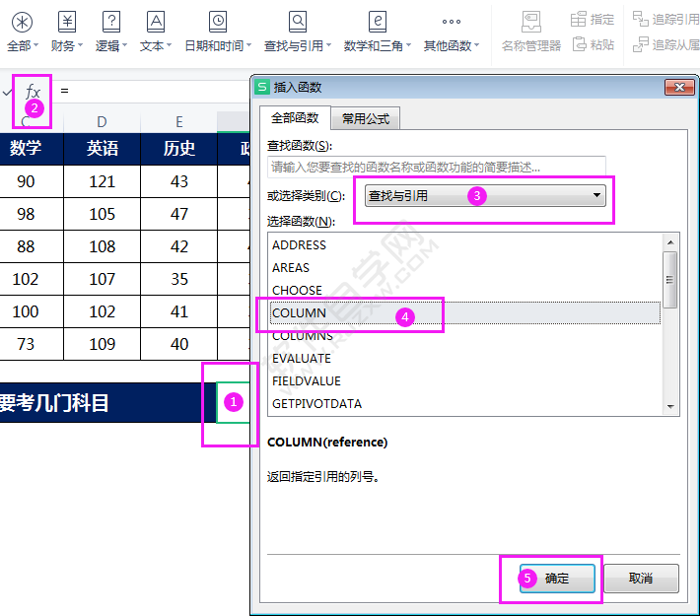
Task: Select AREAS in the function list
Action: coord(464,267)
